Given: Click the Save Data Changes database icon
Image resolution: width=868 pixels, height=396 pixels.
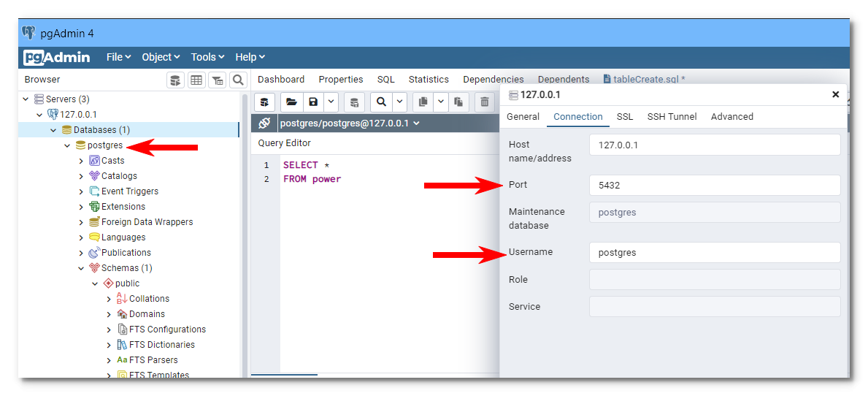Looking at the screenshot, I should (x=354, y=102).
